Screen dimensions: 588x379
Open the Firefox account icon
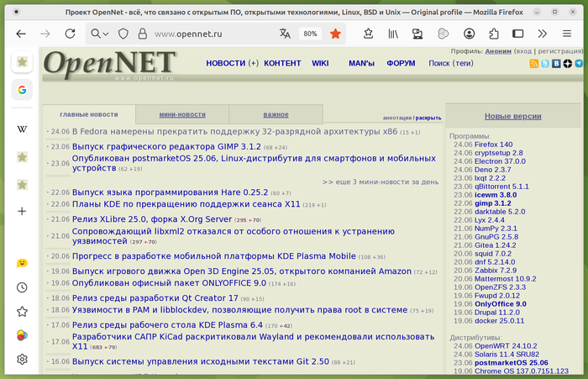(469, 34)
